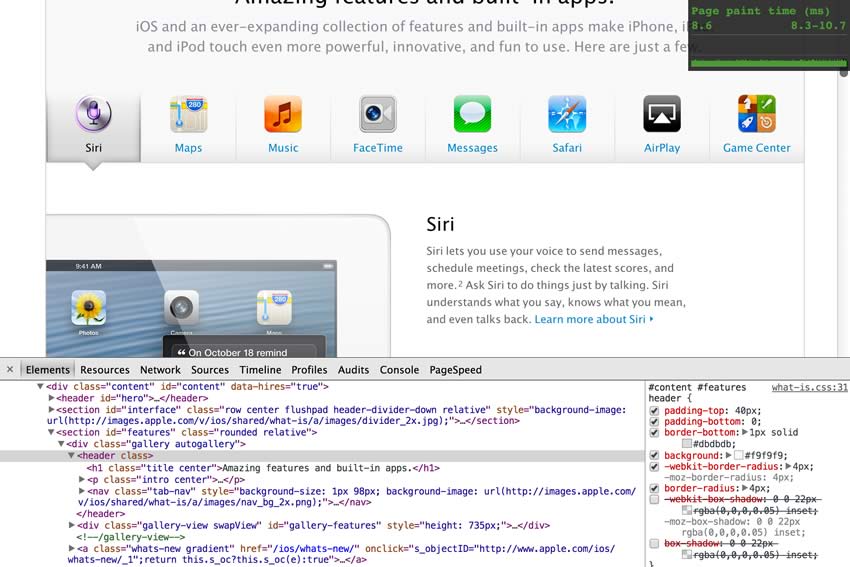850x567 pixels.
Task: Switch to the Elements tab
Action: coord(48,370)
